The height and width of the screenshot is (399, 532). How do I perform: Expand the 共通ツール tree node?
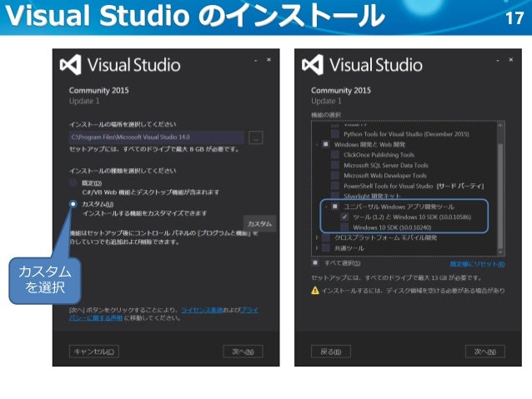317,248
